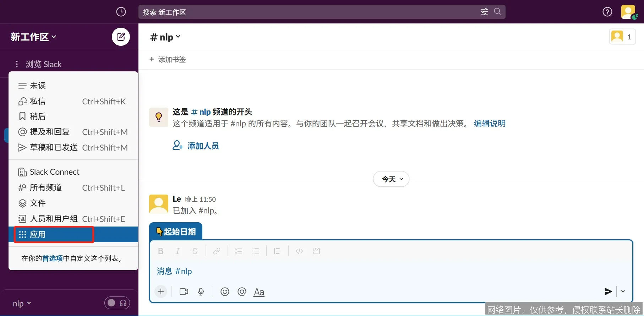Screen dimensions: 644x316
Task: Open the 今天 date jump dropdown
Action: pyautogui.click(x=391, y=179)
